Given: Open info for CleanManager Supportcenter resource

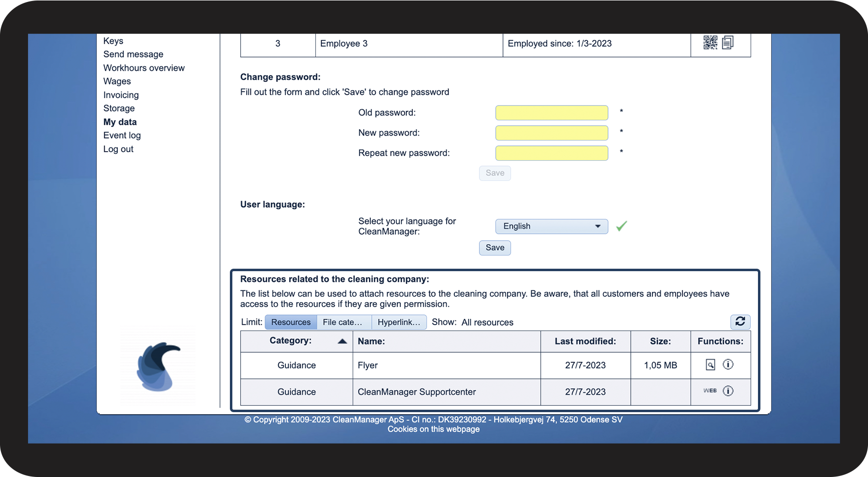Looking at the screenshot, I should click(728, 391).
